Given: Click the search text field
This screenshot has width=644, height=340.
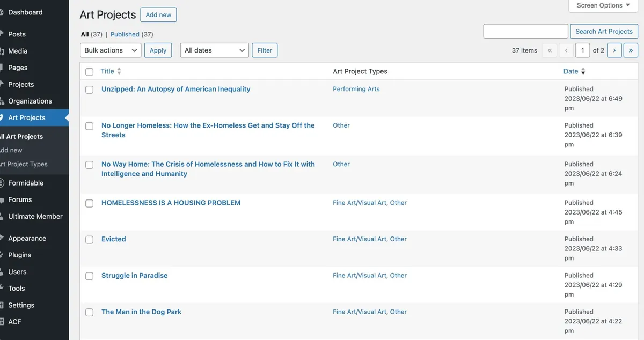Looking at the screenshot, I should 525,31.
